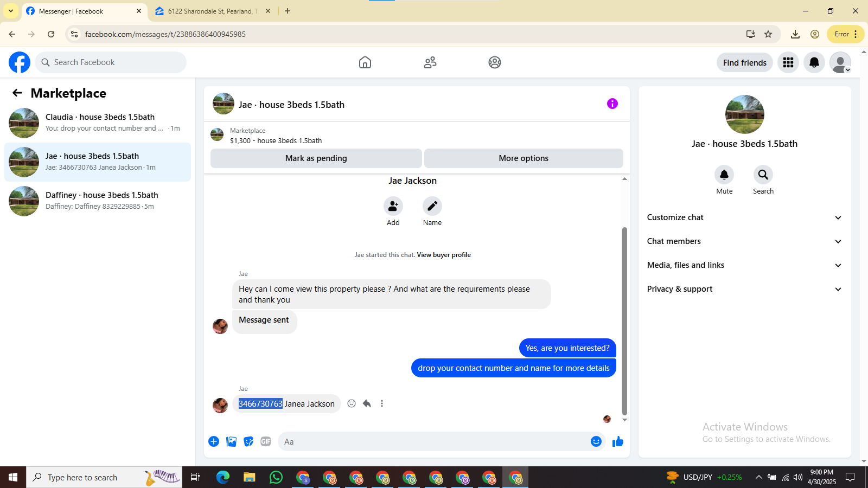Select Jae house 3beds conversation
Screen dimensions: 868x488
[x=98, y=162]
